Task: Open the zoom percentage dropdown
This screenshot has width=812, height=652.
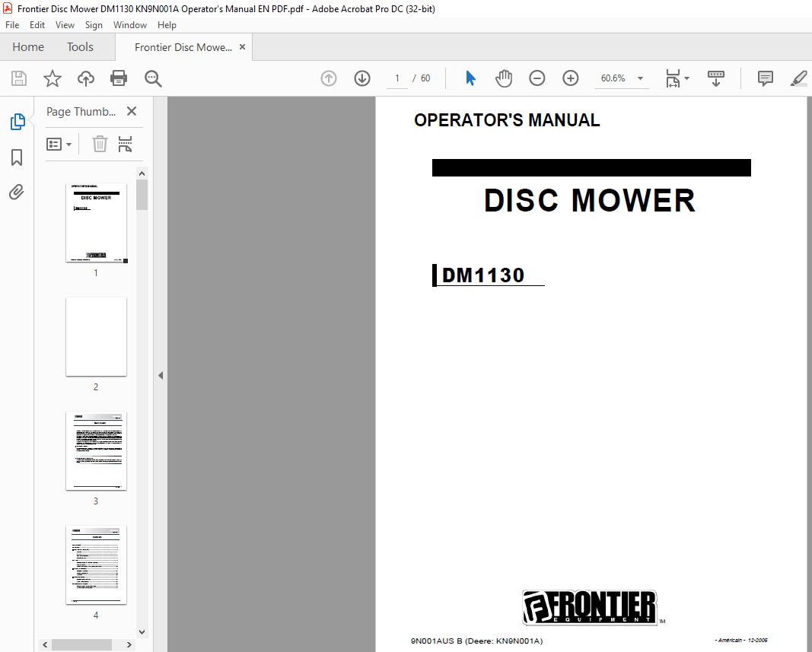Action: (x=640, y=78)
